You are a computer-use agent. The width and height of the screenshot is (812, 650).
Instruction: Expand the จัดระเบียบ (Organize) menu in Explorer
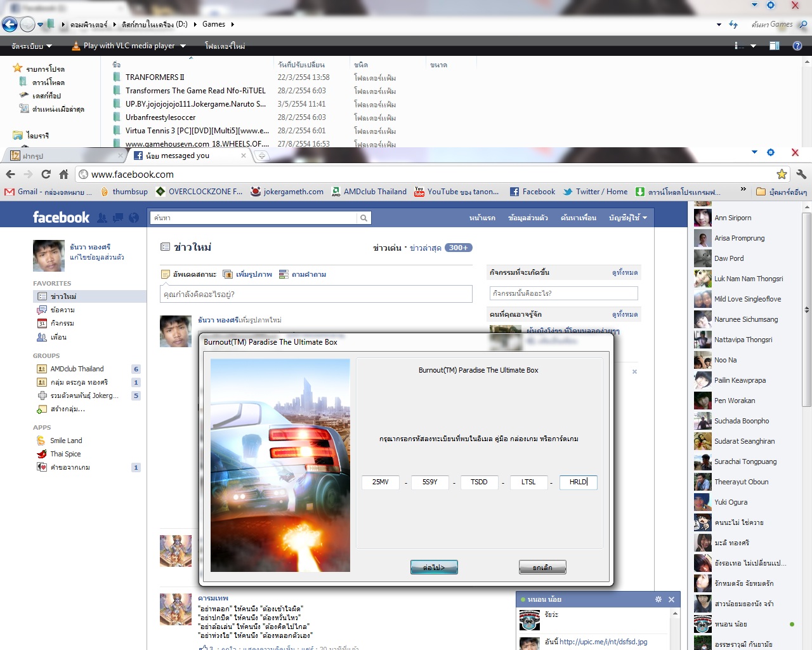32,46
